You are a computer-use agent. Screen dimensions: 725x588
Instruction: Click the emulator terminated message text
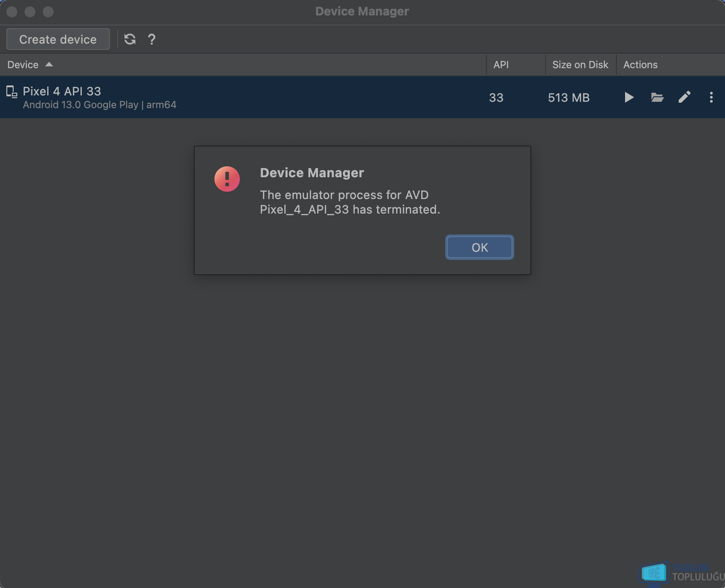click(x=350, y=202)
